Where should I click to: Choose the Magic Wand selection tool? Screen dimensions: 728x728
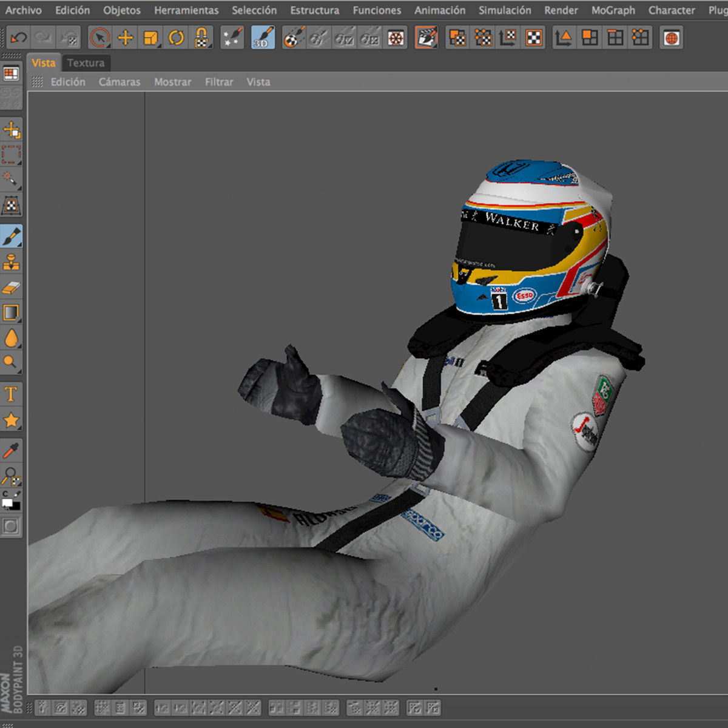pyautogui.click(x=12, y=180)
